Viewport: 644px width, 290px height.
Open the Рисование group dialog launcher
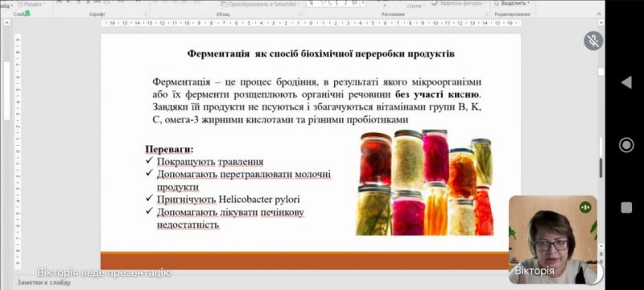click(x=485, y=14)
